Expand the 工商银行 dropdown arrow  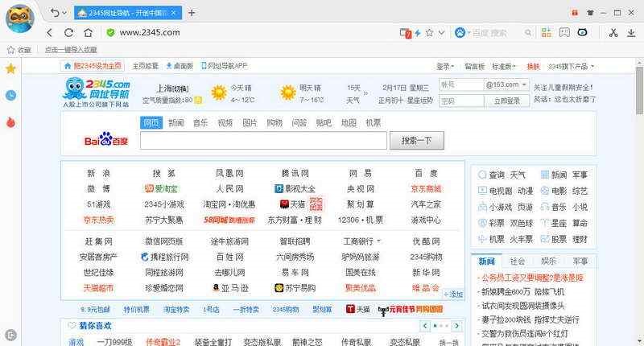click(x=378, y=241)
